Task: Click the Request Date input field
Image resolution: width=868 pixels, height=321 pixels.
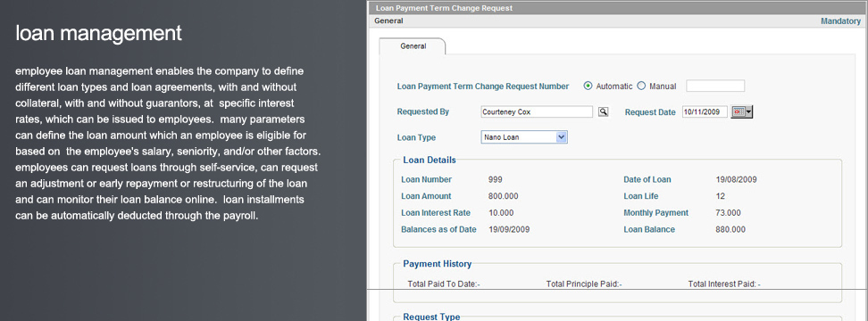Action: (x=705, y=111)
